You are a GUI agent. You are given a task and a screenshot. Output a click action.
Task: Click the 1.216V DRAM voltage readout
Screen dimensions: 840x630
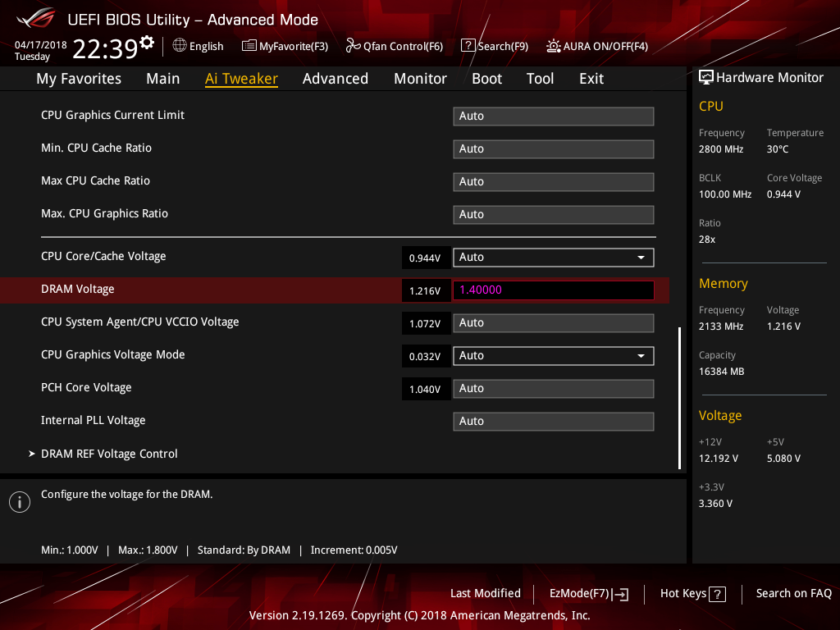(x=425, y=291)
